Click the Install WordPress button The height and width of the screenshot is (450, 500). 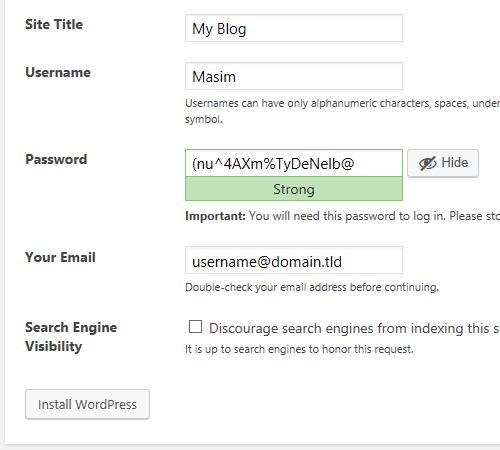coord(87,404)
